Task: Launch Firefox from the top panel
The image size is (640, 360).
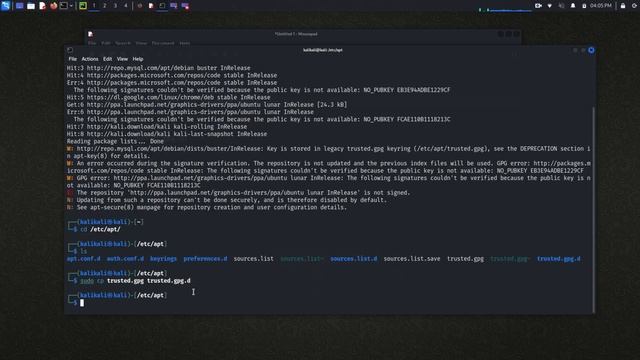Action: [x=53, y=6]
